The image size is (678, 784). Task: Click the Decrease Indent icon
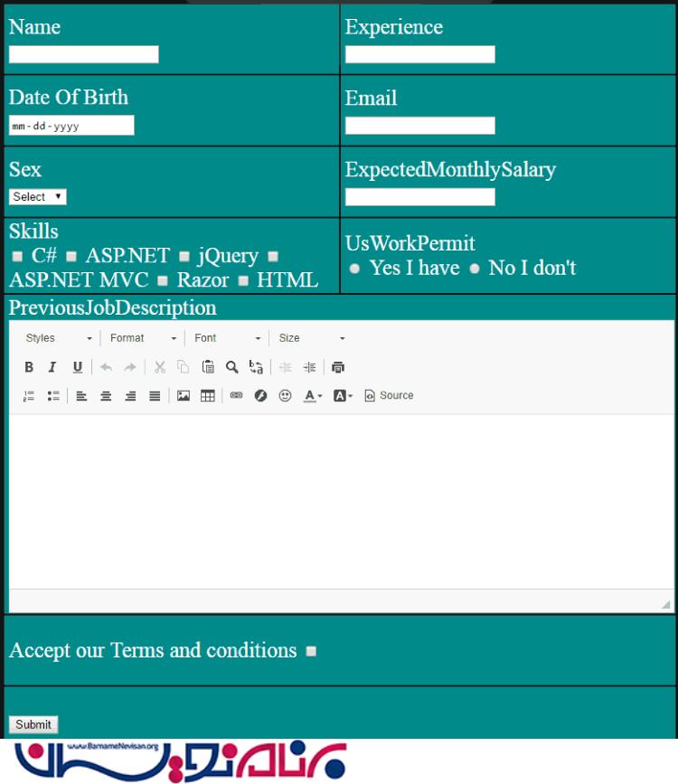point(286,367)
